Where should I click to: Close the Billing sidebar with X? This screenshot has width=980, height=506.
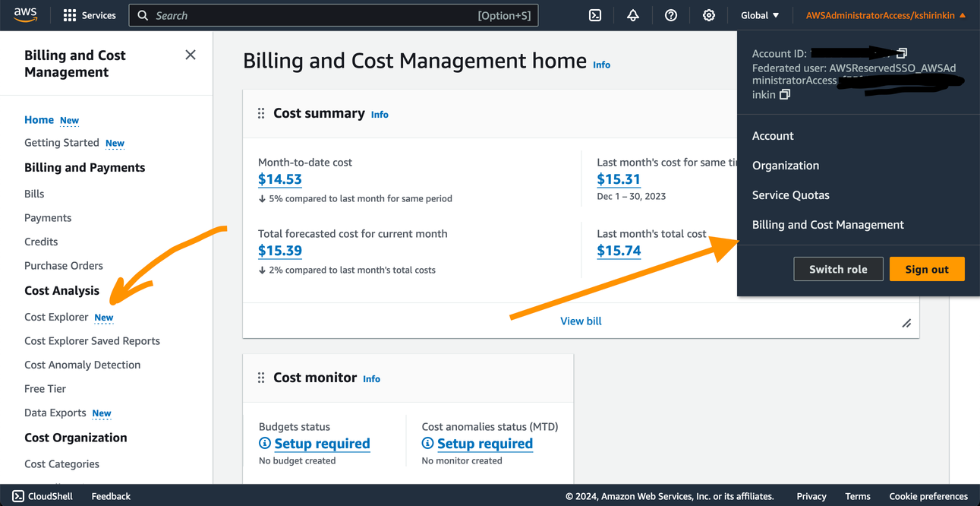coord(191,55)
